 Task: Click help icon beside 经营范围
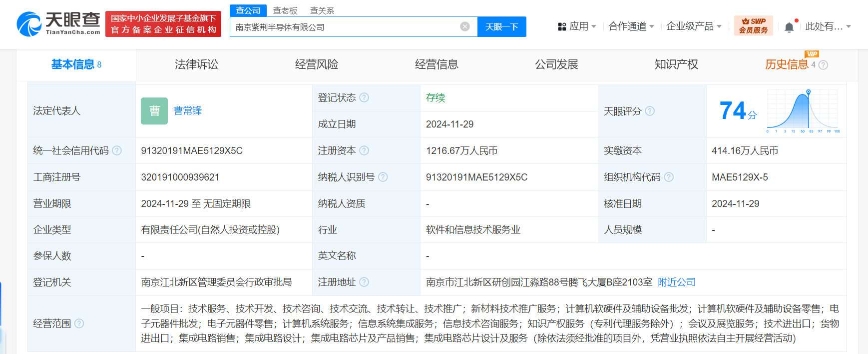click(x=79, y=323)
